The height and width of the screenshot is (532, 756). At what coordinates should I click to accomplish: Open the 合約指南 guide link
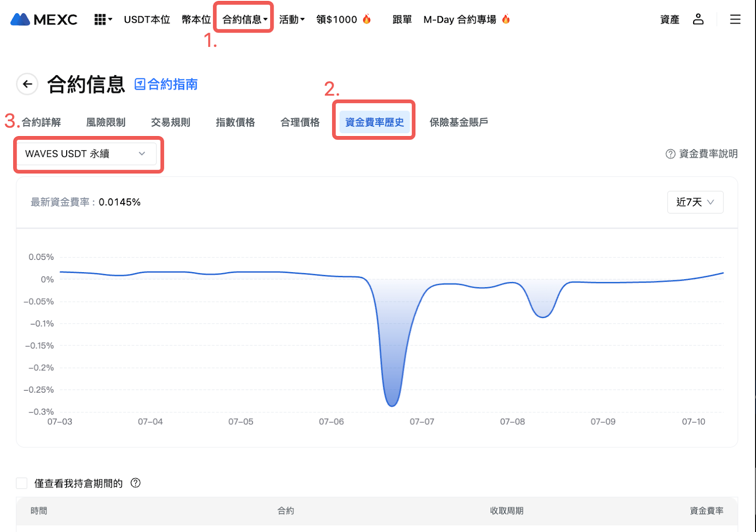pos(166,84)
